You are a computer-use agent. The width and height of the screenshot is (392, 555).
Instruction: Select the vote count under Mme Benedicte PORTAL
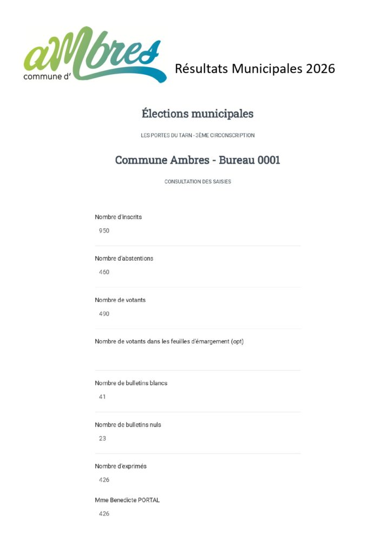pyautogui.click(x=104, y=513)
